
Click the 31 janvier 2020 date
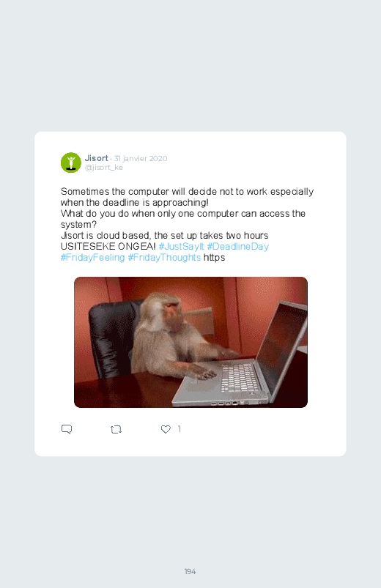[141, 158]
